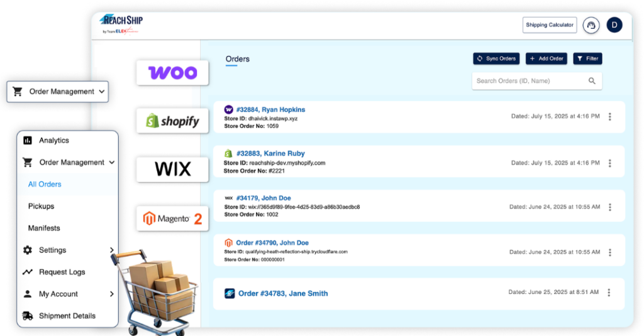Expand the Settings submenu arrow

[x=112, y=250]
